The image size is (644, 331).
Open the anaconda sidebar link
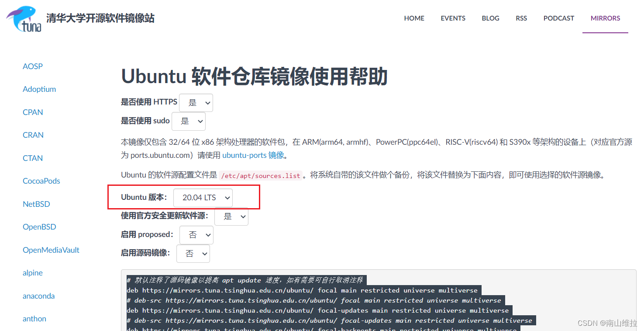point(39,296)
